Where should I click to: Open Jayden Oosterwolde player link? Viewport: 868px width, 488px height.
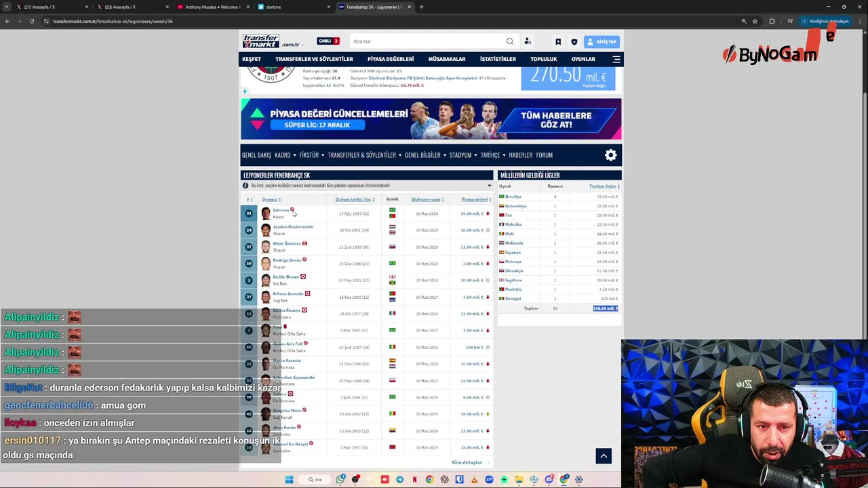293,227
